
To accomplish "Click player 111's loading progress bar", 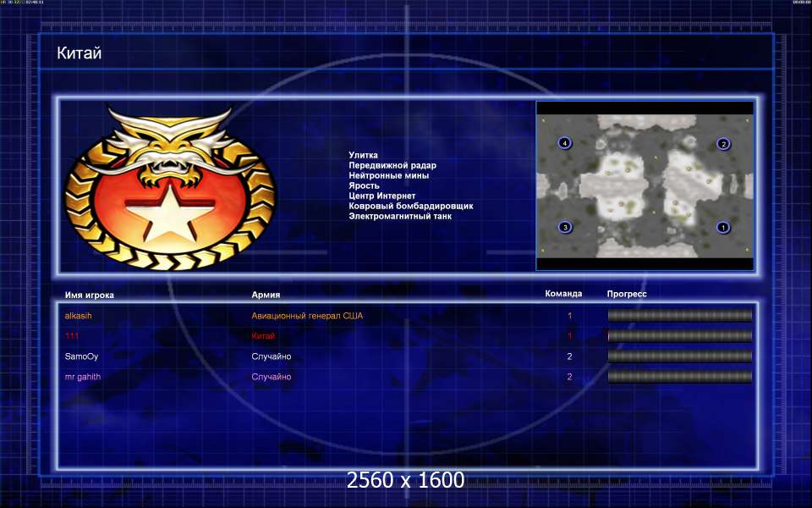I will (x=679, y=336).
